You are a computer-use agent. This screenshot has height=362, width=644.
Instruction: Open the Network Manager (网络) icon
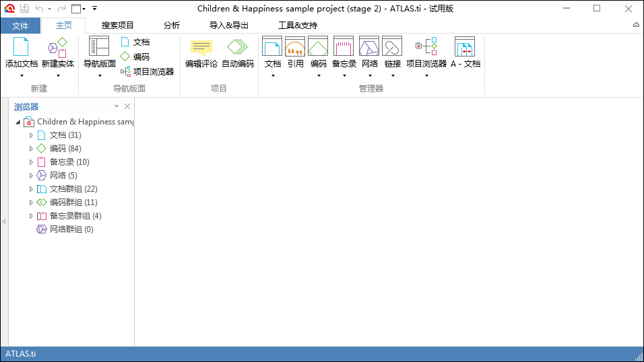point(369,46)
